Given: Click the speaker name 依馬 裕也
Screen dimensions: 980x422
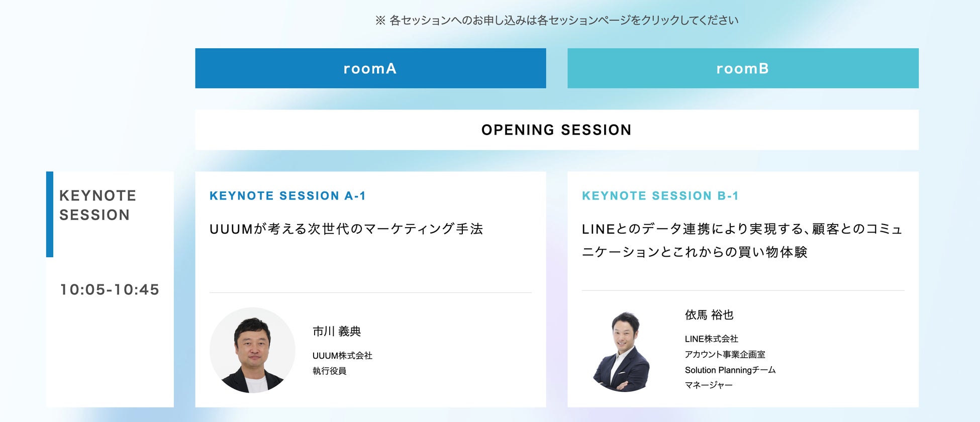Looking at the screenshot, I should [x=709, y=315].
